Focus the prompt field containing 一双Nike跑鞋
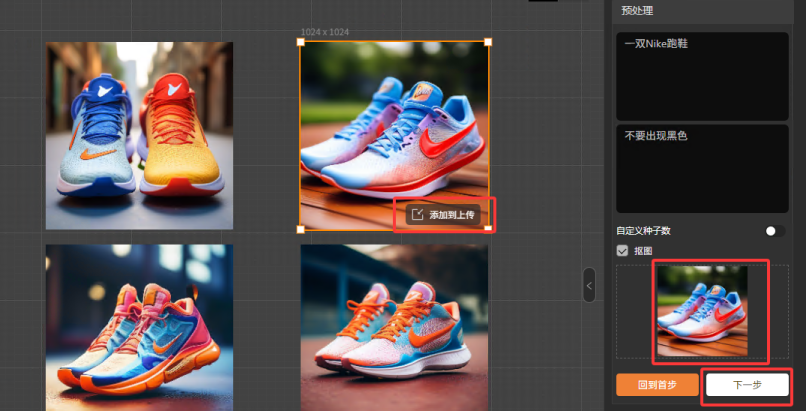Viewport: 806px width, 411px height. click(x=702, y=76)
